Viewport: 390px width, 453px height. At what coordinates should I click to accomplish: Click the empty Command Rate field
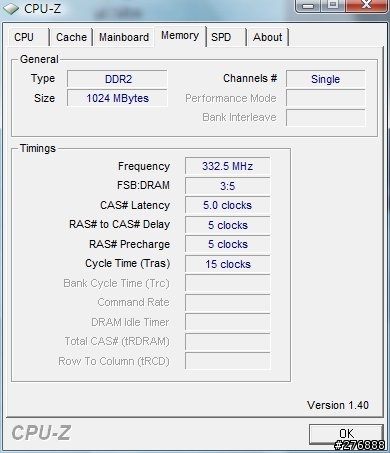[x=227, y=303]
